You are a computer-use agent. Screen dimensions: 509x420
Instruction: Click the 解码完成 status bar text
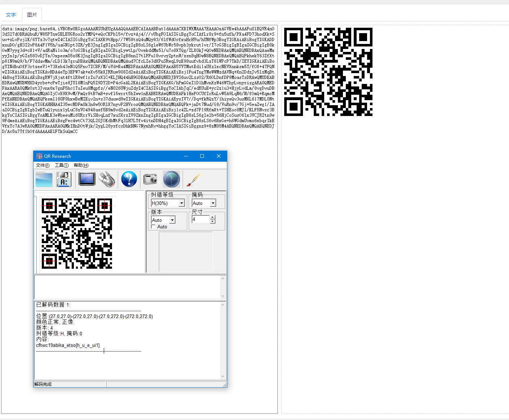43,384
